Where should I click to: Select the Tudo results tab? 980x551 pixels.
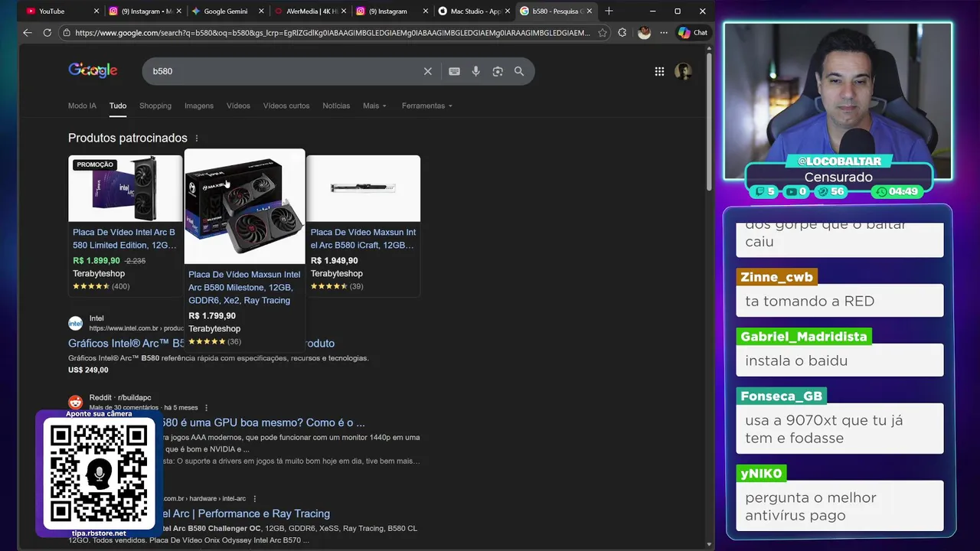coord(117,106)
